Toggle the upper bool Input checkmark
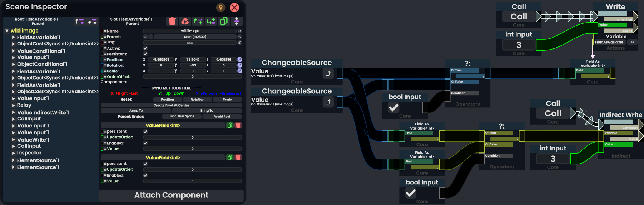The height and width of the screenshot is (205, 644). (394, 107)
